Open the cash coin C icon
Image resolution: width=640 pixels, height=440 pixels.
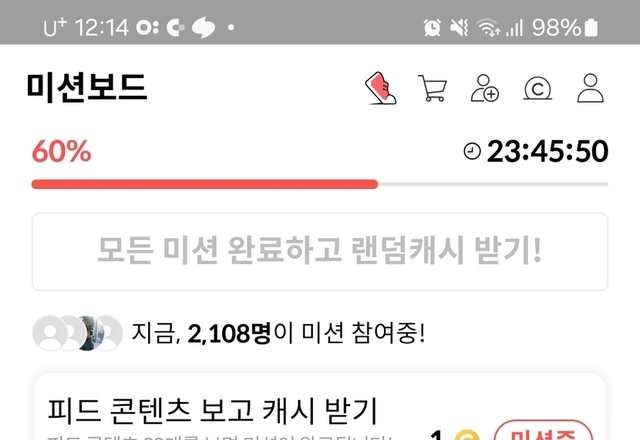(538, 89)
